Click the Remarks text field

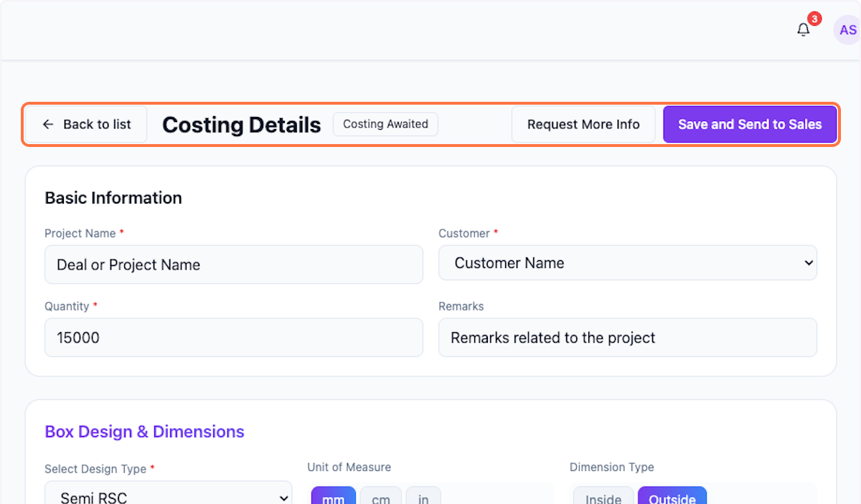(x=627, y=338)
